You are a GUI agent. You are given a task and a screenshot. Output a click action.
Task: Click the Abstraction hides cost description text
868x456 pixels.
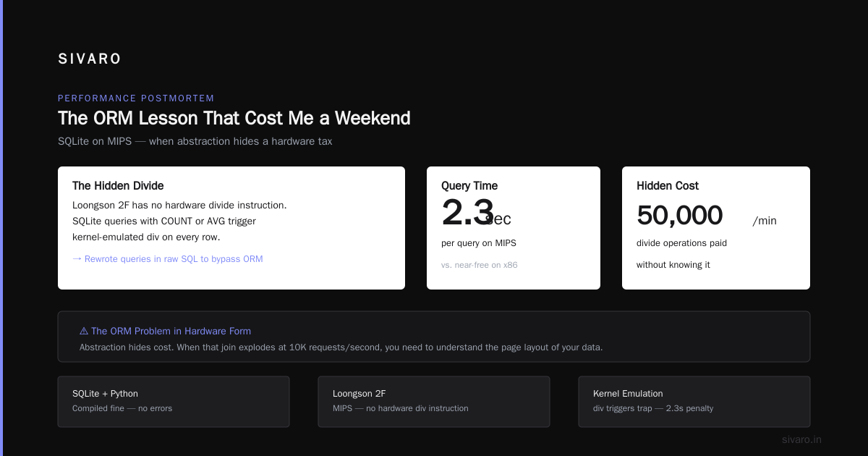[341, 347]
